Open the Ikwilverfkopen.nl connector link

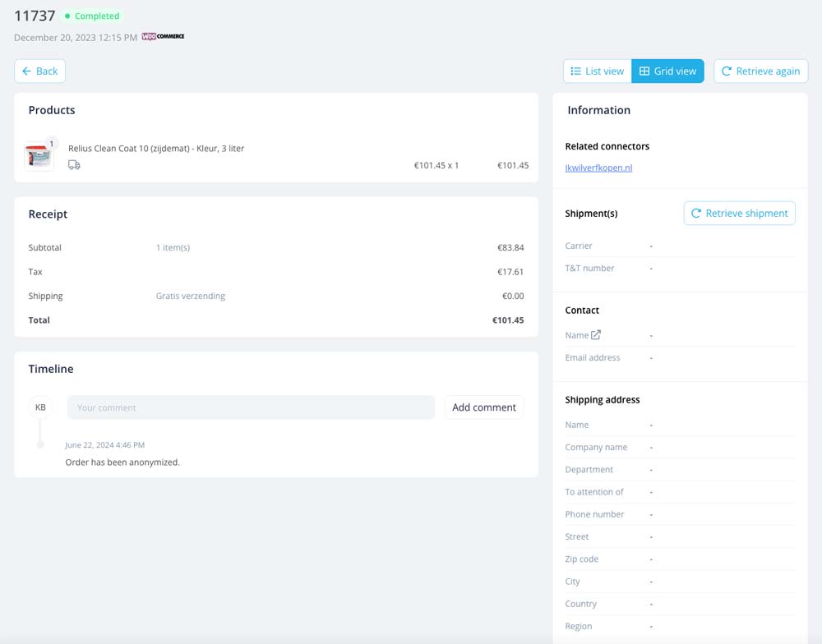coord(598,168)
